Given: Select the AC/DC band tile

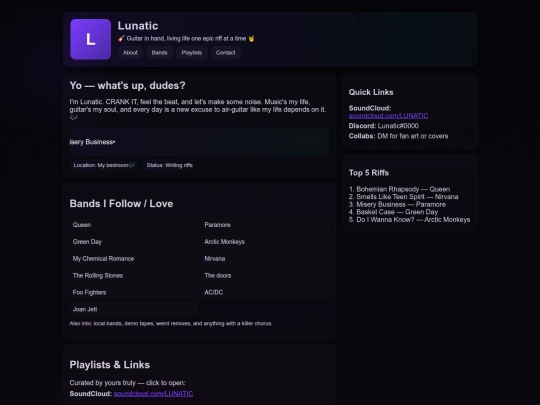Looking at the screenshot, I should 265,292.
